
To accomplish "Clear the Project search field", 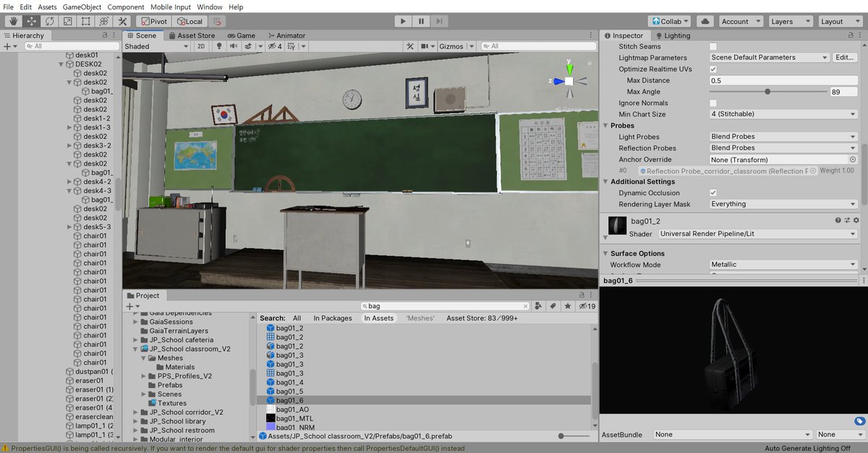I will (524, 306).
